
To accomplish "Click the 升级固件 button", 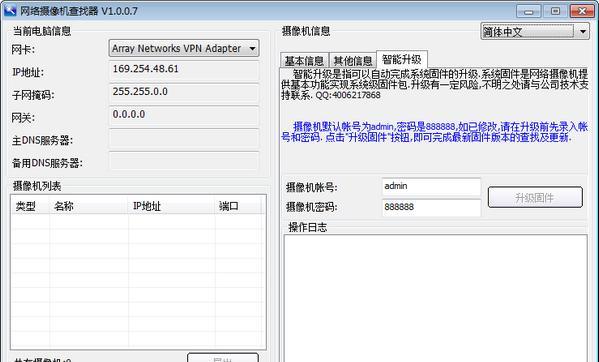I will click(x=535, y=197).
